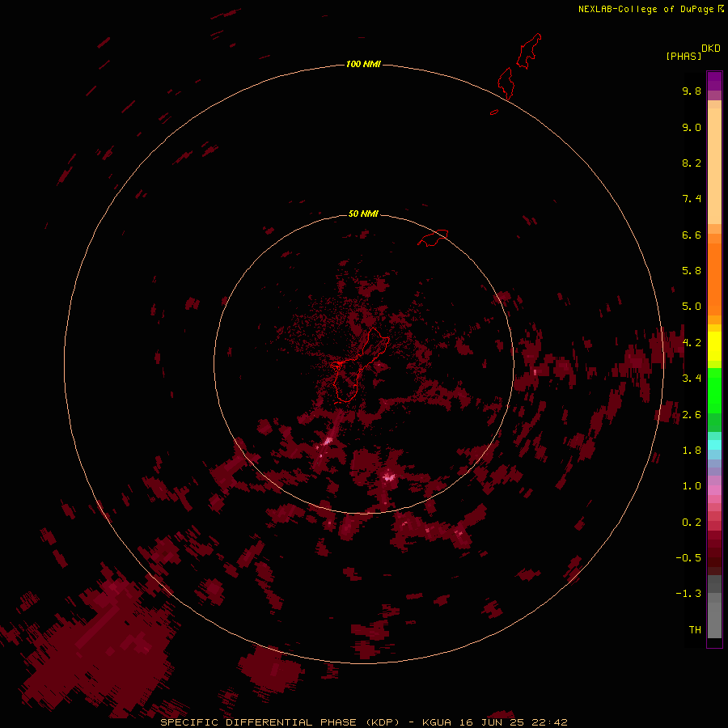
Task: Click the TH threshold label on colorbar
Action: [695, 630]
